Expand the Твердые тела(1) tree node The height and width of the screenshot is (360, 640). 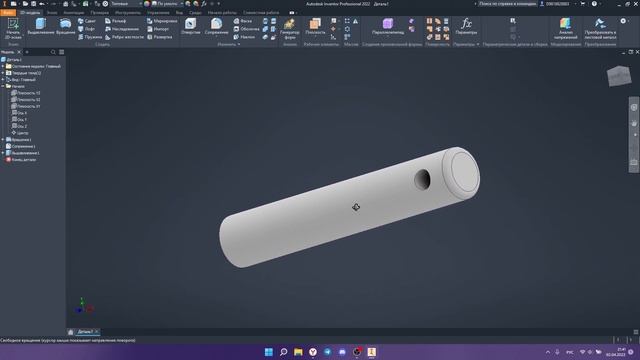[x=3, y=73]
